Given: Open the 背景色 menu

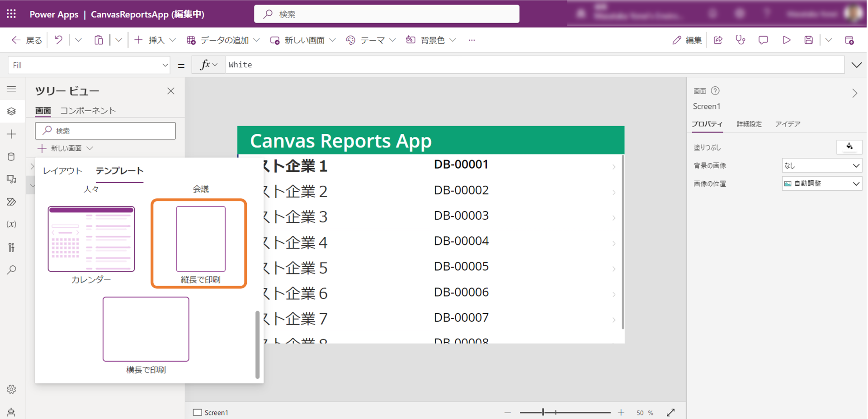Looking at the screenshot, I should (430, 40).
